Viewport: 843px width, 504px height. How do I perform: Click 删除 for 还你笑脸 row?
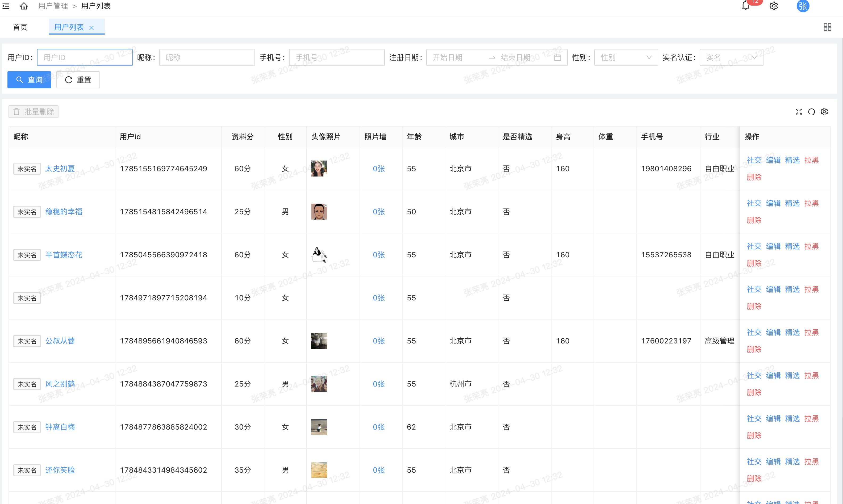tap(754, 478)
